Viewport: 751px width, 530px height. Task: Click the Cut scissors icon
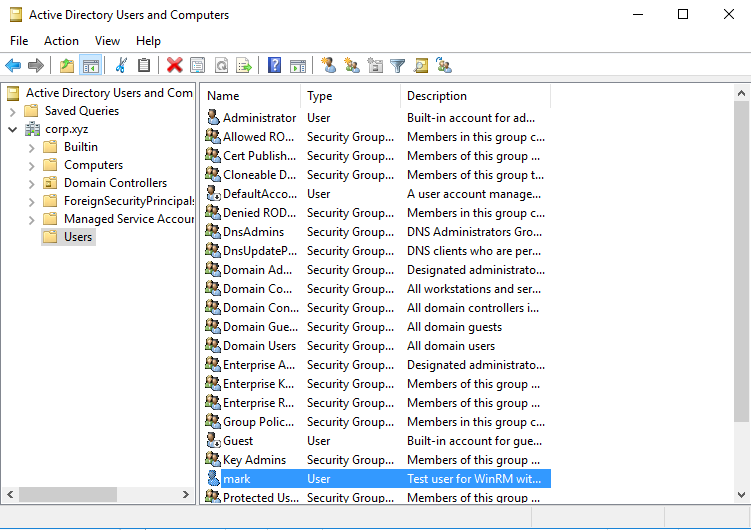[121, 66]
